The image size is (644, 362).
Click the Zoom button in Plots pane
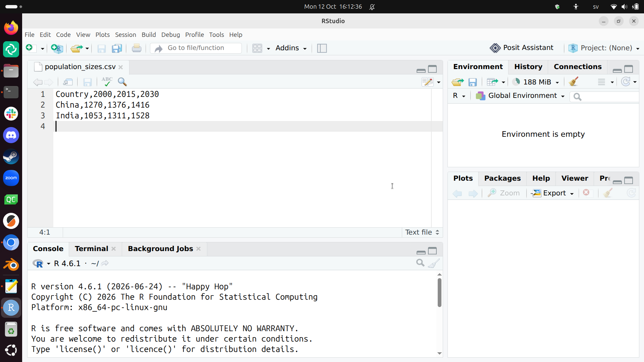[x=504, y=193]
